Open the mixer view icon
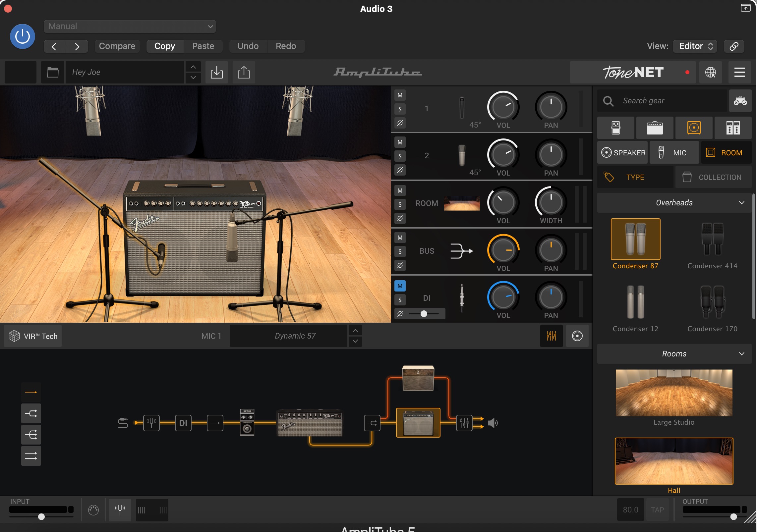 pyautogui.click(x=552, y=336)
